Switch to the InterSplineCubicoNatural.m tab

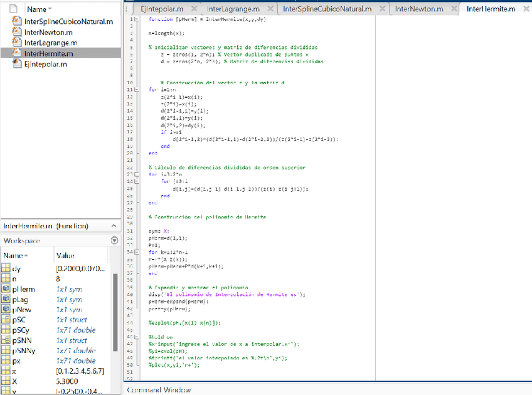coord(327,9)
